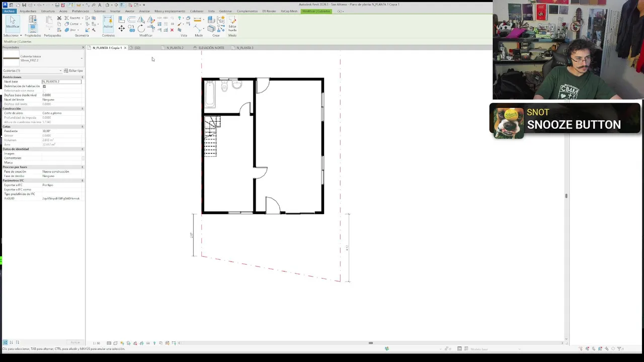Close the Propiedades panel
The height and width of the screenshot is (362, 644).
coord(83,47)
